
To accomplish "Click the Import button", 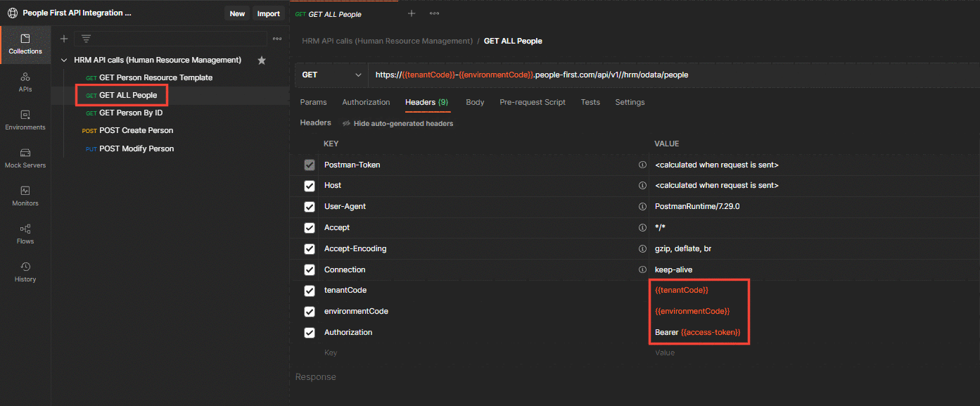I will point(268,13).
